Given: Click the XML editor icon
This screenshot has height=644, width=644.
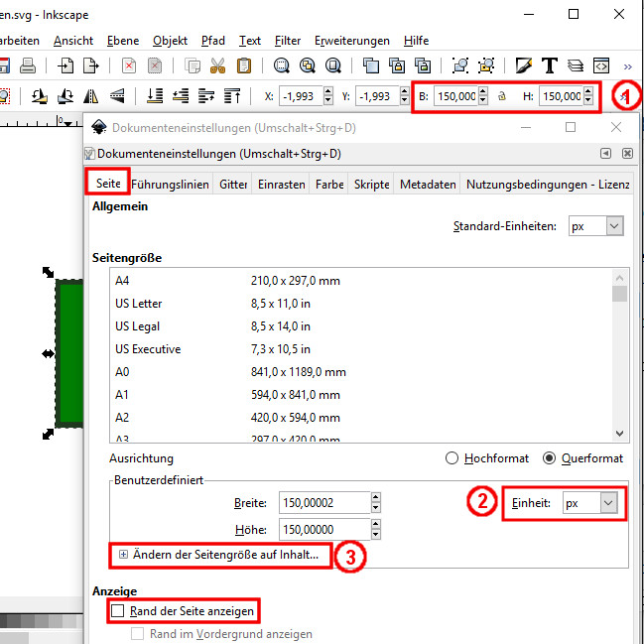Looking at the screenshot, I should tap(600, 66).
